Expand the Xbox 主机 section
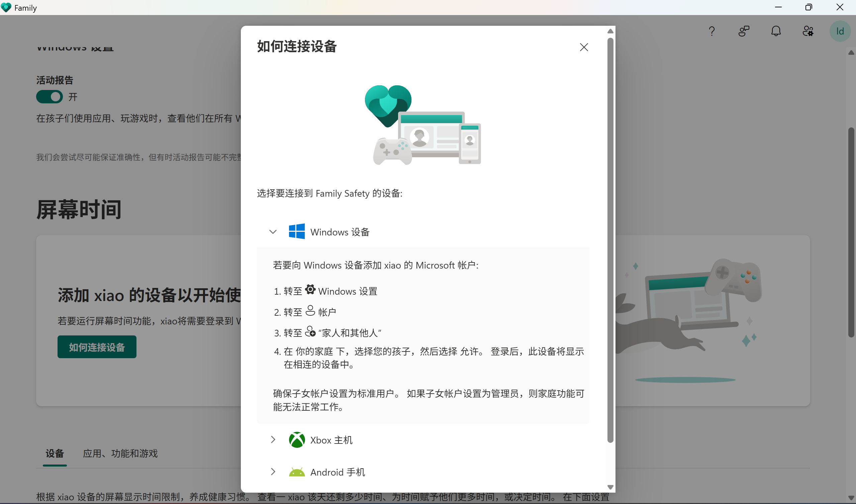This screenshot has width=856, height=504. click(x=273, y=439)
